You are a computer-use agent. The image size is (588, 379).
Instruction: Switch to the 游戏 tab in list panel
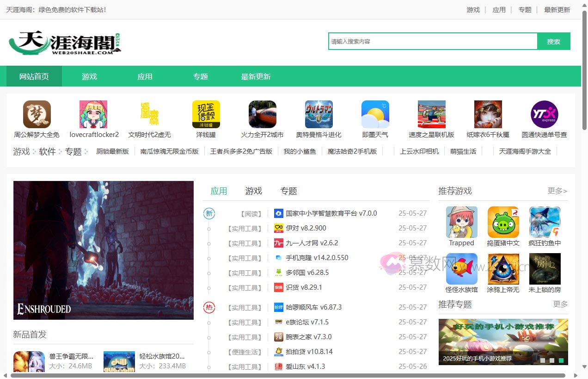click(x=253, y=191)
